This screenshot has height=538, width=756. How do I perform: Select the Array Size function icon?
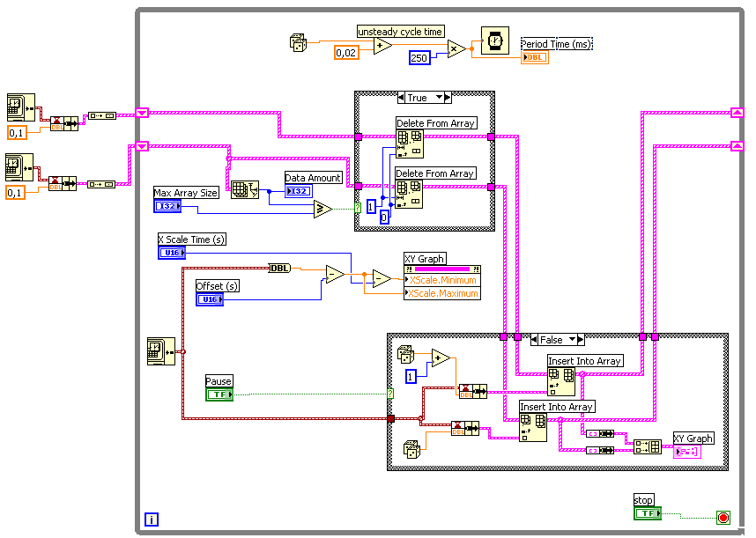[244, 190]
